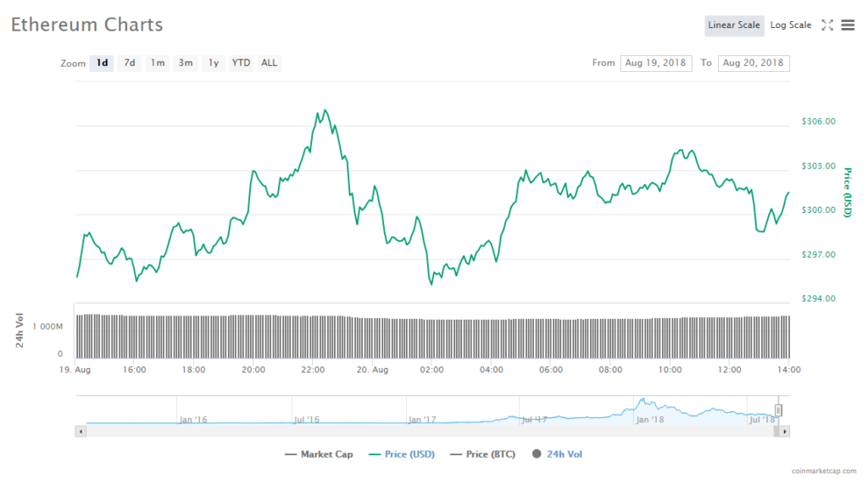Select the YTD zoom range
868x490 pixels.
click(x=242, y=63)
